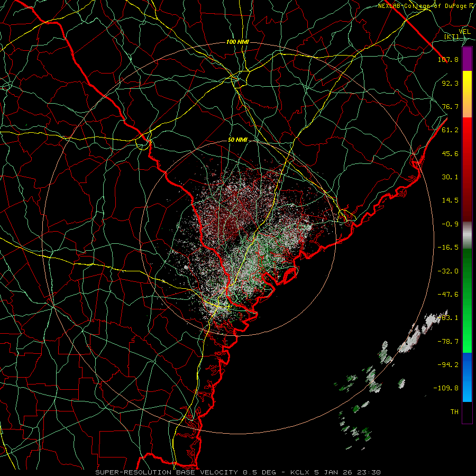Select the -0.9 legend value
The image size is (476, 476).
click(450, 224)
